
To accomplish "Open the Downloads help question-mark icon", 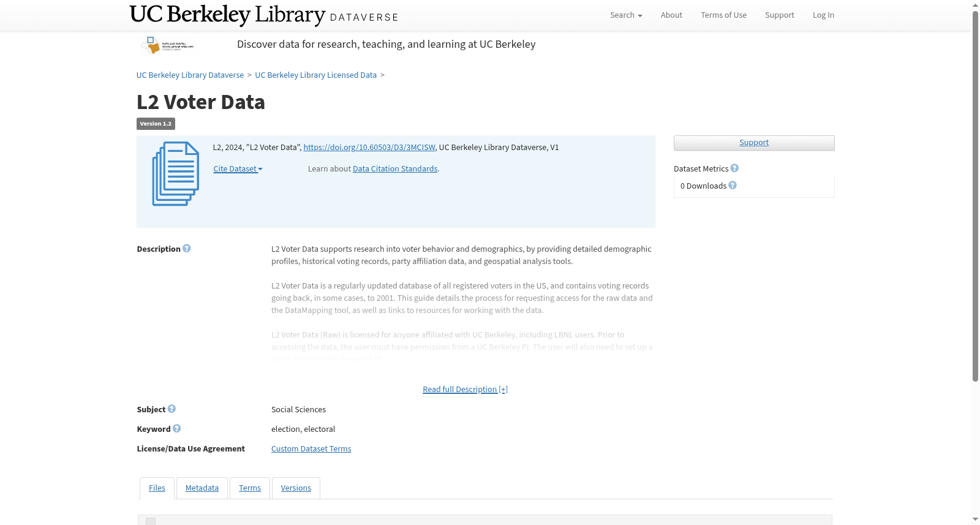I will pos(733,186).
